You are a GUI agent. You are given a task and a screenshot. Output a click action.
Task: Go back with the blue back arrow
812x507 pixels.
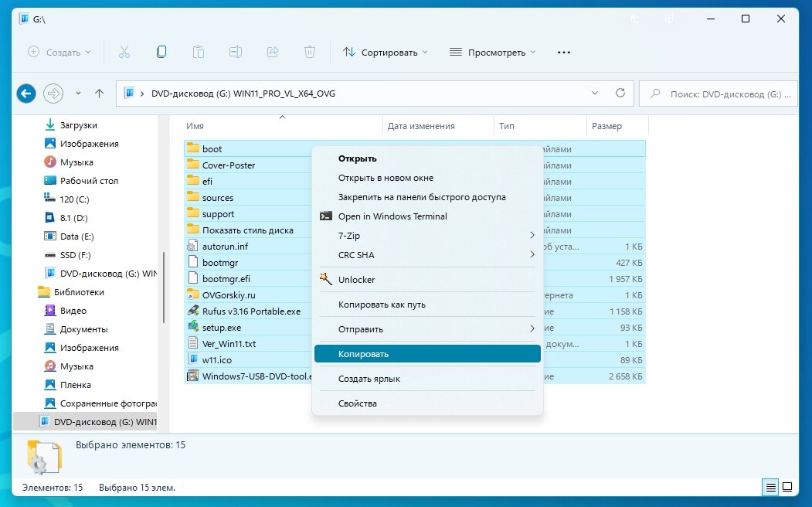(26, 94)
